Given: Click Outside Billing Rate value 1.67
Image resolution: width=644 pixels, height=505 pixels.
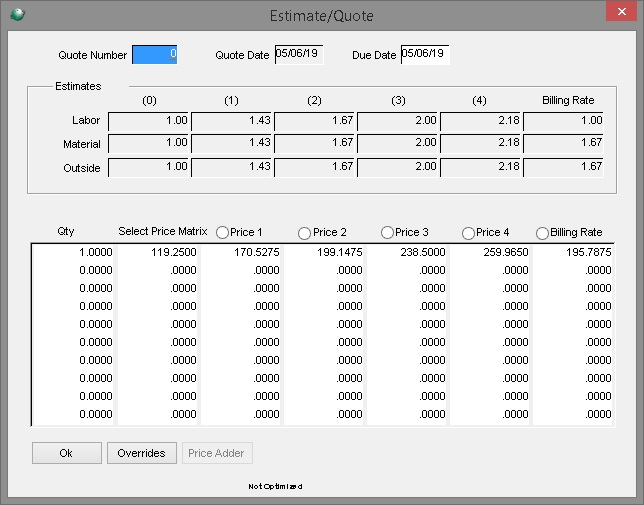Looking at the screenshot, I should 563,167.
